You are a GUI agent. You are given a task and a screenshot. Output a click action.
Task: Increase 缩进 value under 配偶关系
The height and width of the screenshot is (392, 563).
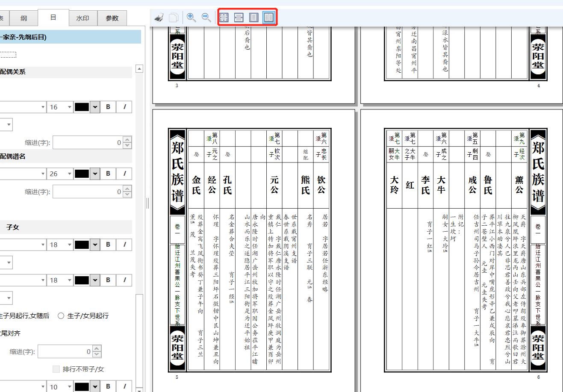point(127,139)
